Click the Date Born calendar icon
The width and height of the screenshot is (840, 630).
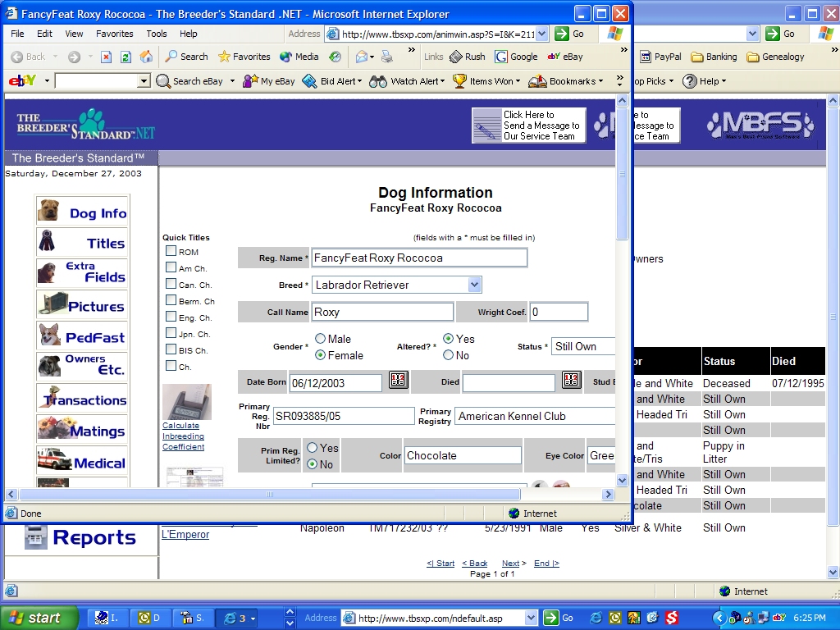[x=398, y=380]
